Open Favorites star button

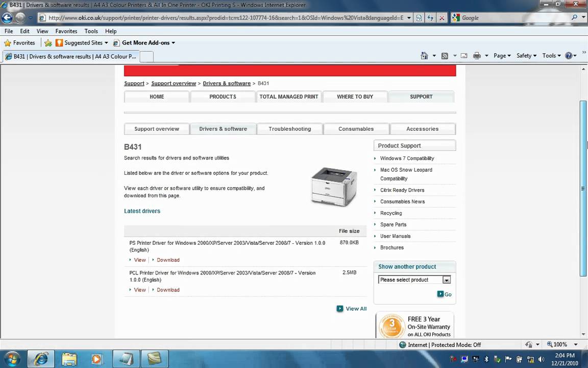tap(19, 43)
